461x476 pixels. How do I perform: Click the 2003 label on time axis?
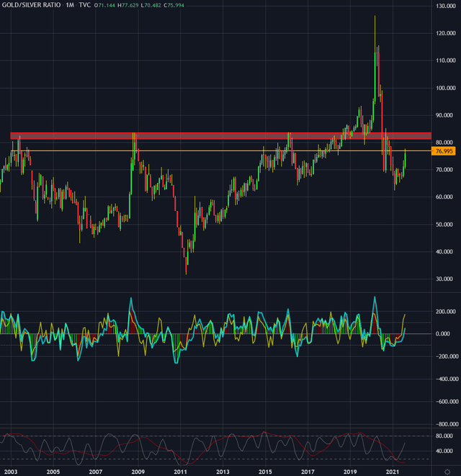(11, 470)
